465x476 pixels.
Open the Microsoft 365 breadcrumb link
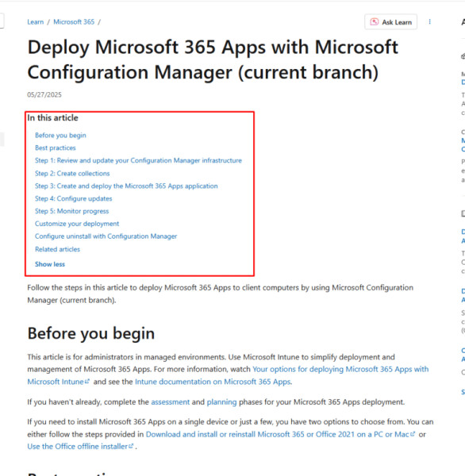pyautogui.click(x=74, y=22)
